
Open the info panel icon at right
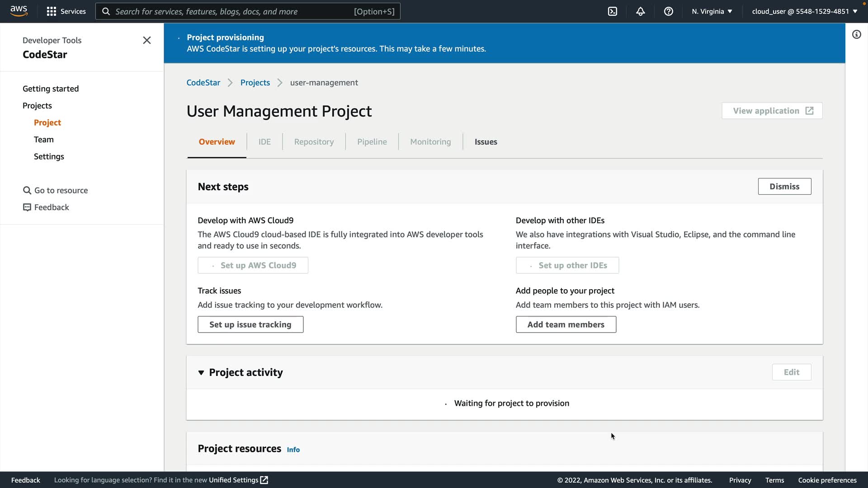857,34
